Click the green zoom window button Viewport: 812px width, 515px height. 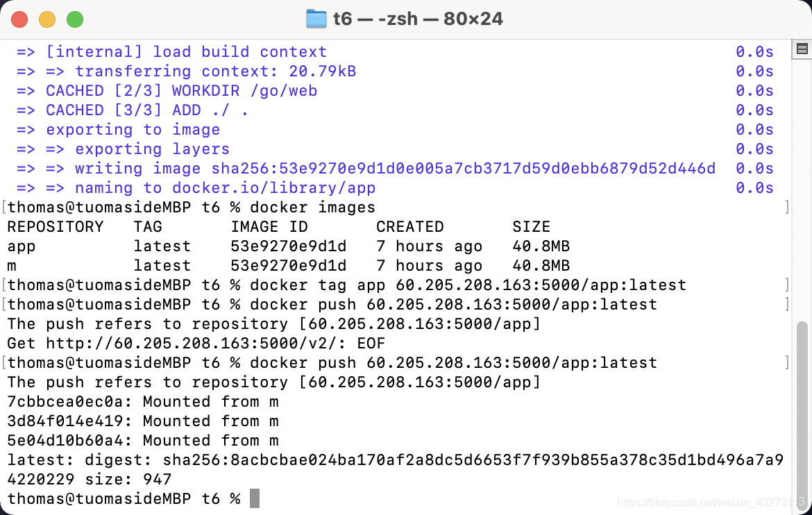pos(75,19)
